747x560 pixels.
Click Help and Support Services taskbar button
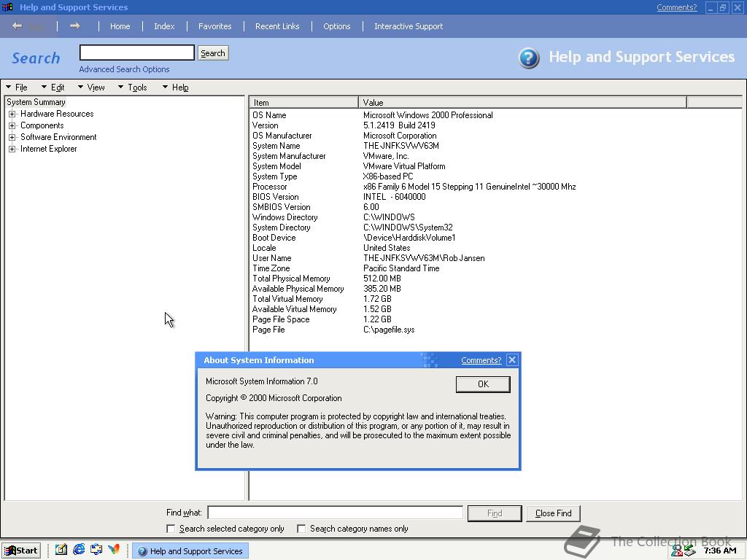tap(190, 551)
